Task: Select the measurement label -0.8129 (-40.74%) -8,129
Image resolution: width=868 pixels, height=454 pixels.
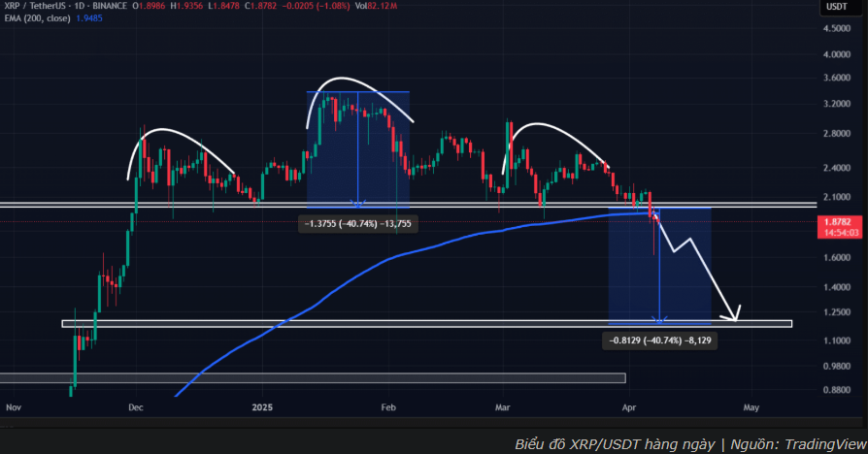Action: [660, 340]
